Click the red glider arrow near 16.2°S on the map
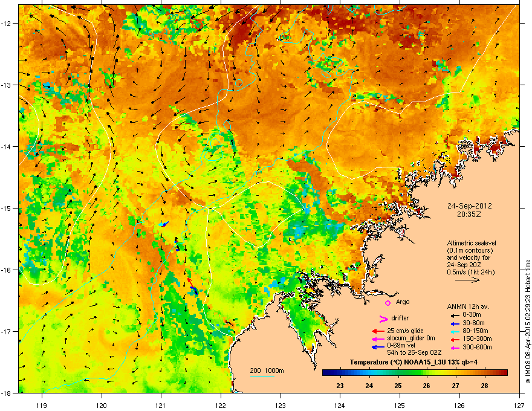 click(189, 282)
